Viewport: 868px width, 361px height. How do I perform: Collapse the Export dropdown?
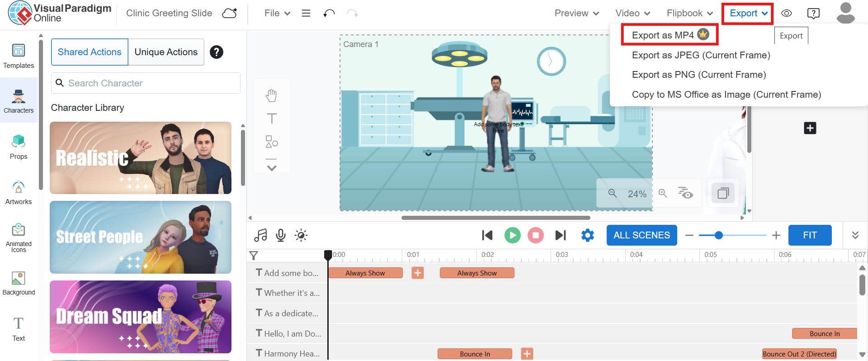[x=748, y=14]
